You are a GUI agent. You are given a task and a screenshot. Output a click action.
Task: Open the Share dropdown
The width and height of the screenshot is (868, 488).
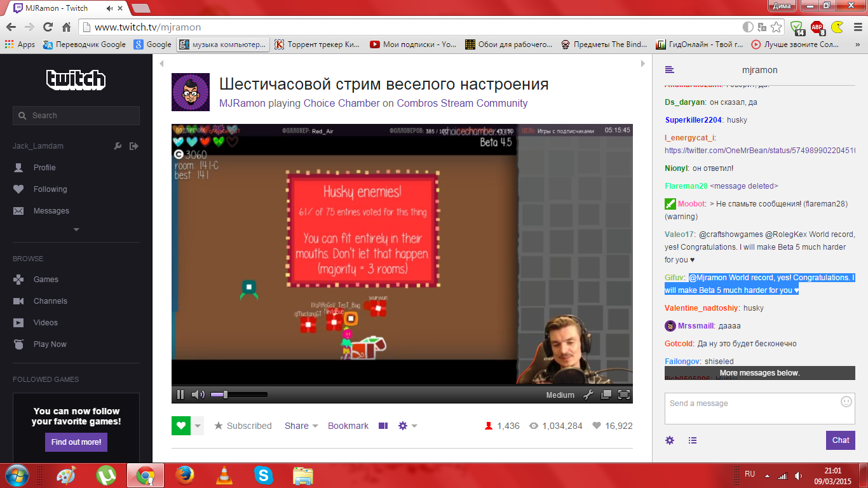tap(301, 426)
